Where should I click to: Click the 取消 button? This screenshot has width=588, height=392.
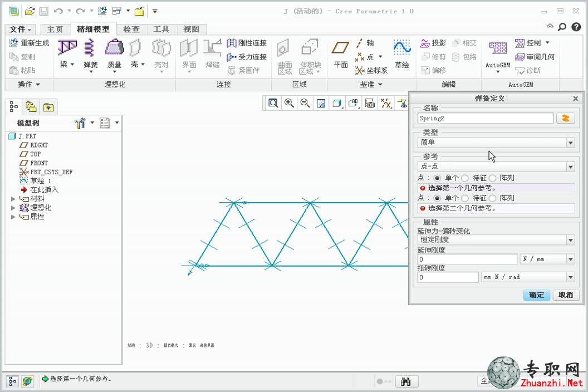(566, 295)
